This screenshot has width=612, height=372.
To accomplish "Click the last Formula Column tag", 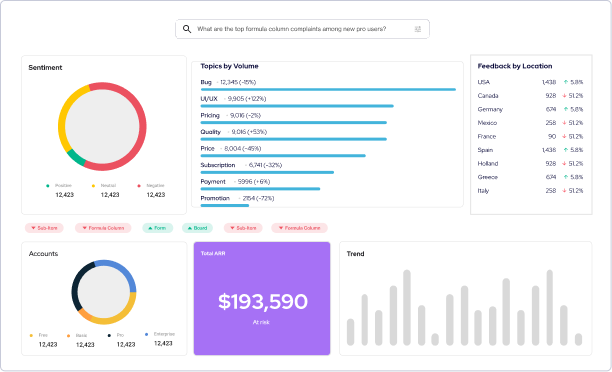I will tap(299, 228).
